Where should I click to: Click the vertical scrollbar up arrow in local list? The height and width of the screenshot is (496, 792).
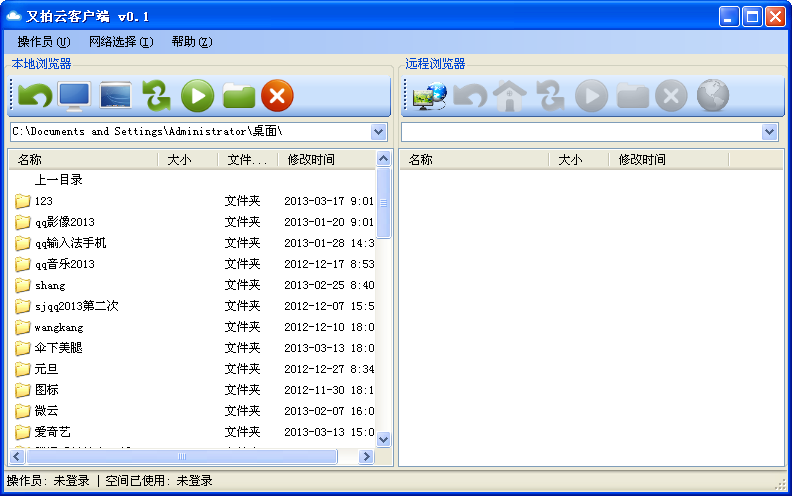[x=383, y=159]
